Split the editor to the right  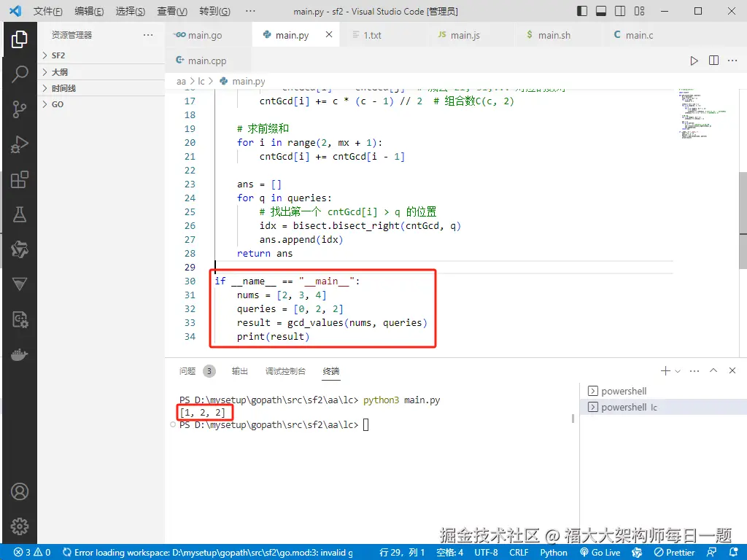tap(713, 61)
